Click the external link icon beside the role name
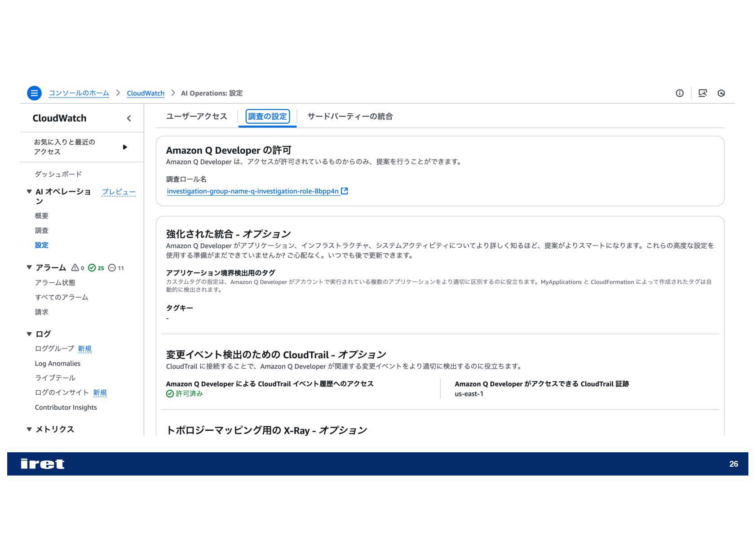 coord(345,191)
